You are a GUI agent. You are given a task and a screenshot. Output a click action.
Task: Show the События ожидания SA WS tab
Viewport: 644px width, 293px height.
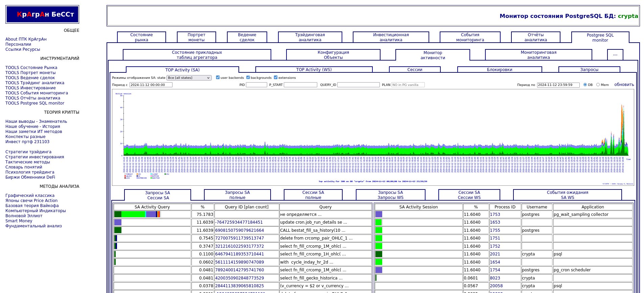click(567, 195)
